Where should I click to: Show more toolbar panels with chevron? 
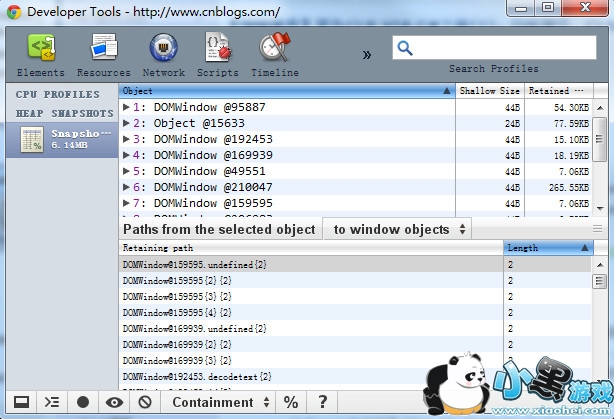pos(366,54)
